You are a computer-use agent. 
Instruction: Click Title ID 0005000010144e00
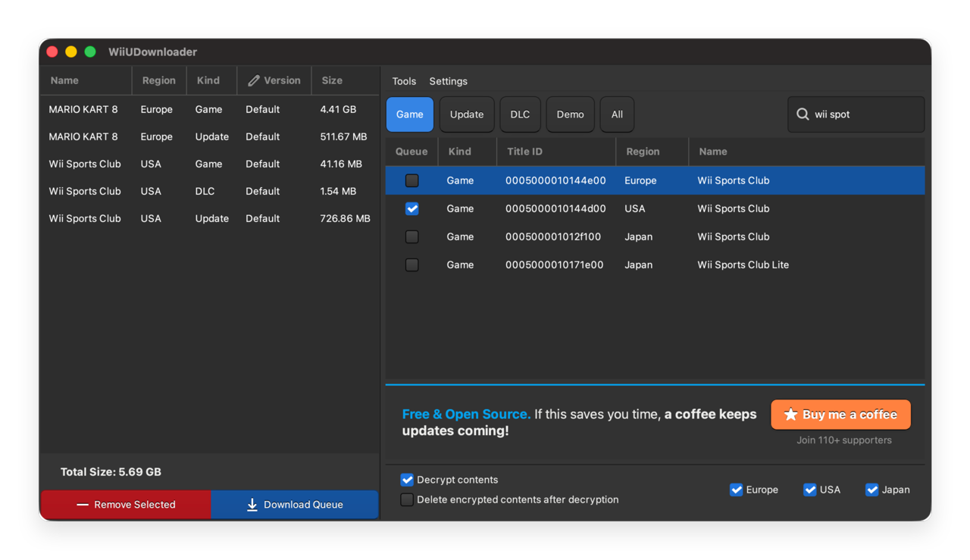(555, 180)
